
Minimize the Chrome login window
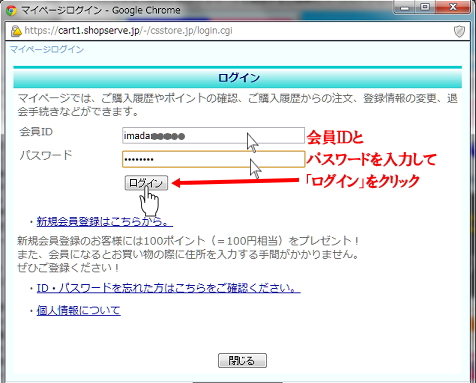(x=405, y=7)
